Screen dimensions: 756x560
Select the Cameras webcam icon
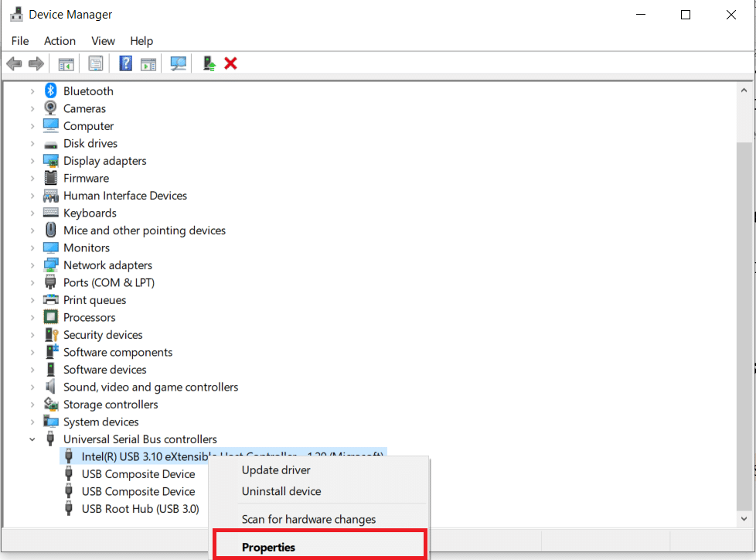pos(50,108)
